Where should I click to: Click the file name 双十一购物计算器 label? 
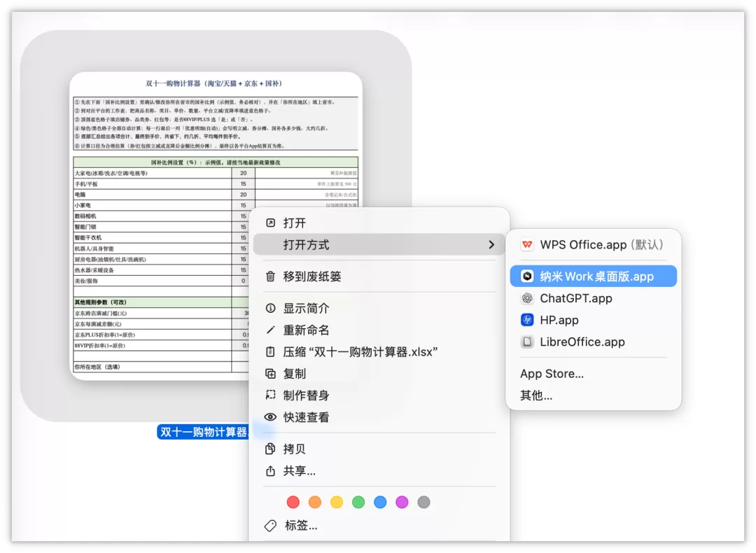(203, 432)
